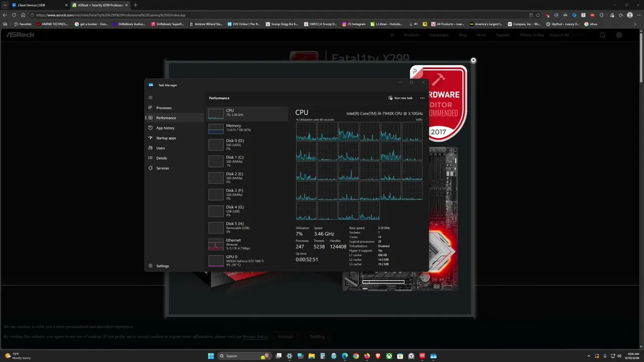This screenshot has width=644, height=362.
Task: Click the browser address bar URL
Action: click(111, 15)
